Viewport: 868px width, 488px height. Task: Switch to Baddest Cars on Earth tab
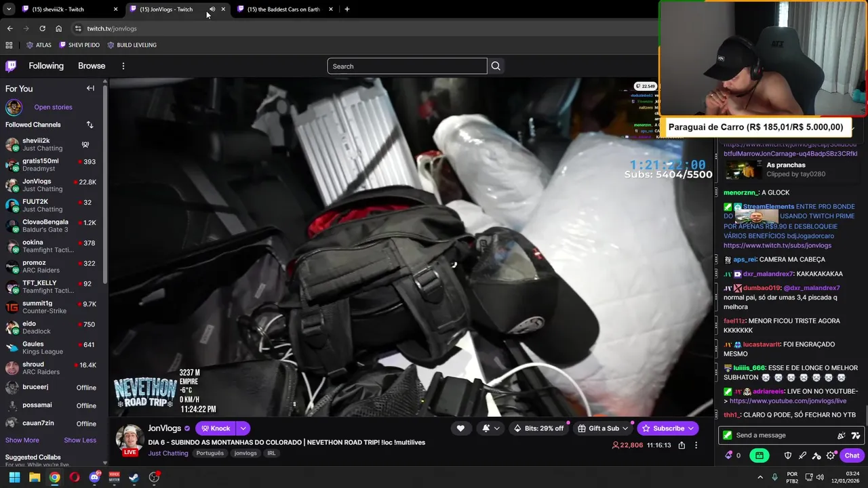285,9
